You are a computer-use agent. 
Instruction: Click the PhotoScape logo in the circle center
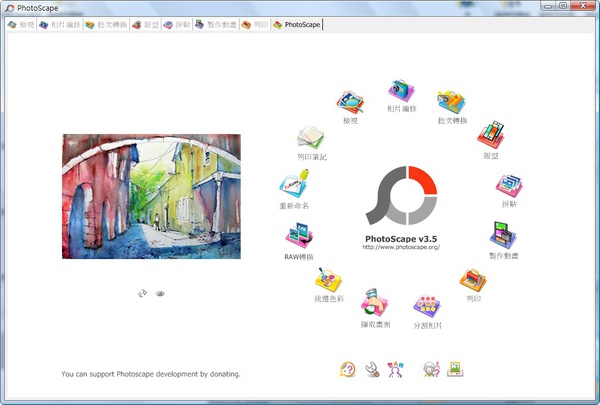pos(401,195)
